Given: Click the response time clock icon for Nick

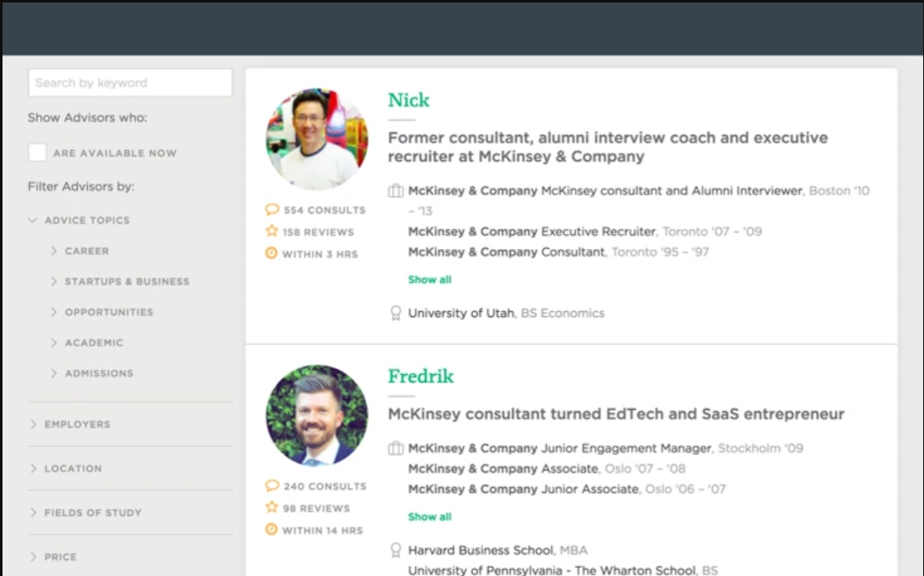Looking at the screenshot, I should click(x=272, y=253).
